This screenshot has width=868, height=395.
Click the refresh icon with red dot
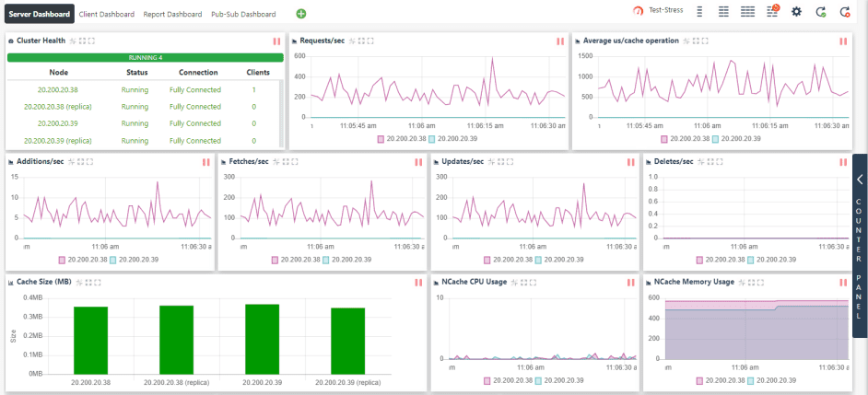[845, 12]
